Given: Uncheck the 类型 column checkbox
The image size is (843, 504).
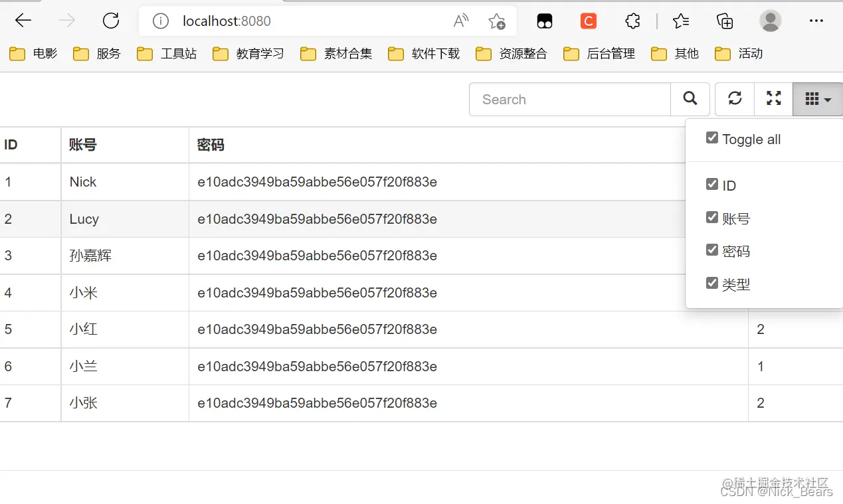Looking at the screenshot, I should (x=711, y=284).
